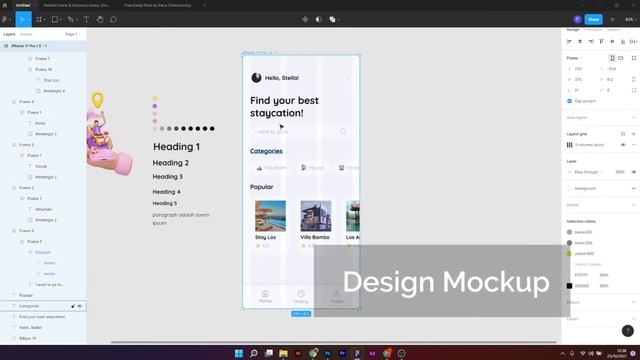Toggle layout grid columns visibility eye
Viewport: 640px width, 360px height.
[x=623, y=145]
